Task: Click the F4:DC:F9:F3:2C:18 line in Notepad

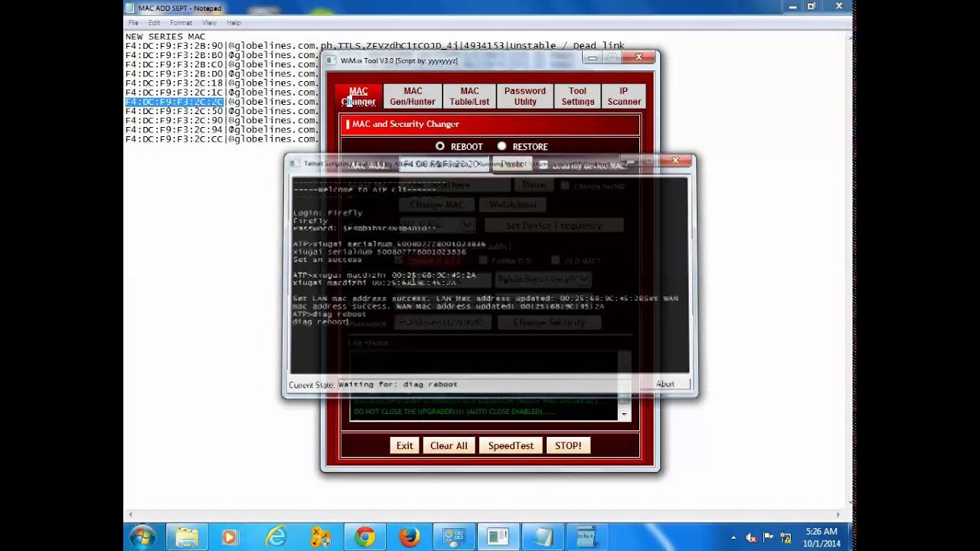Action: click(x=221, y=83)
